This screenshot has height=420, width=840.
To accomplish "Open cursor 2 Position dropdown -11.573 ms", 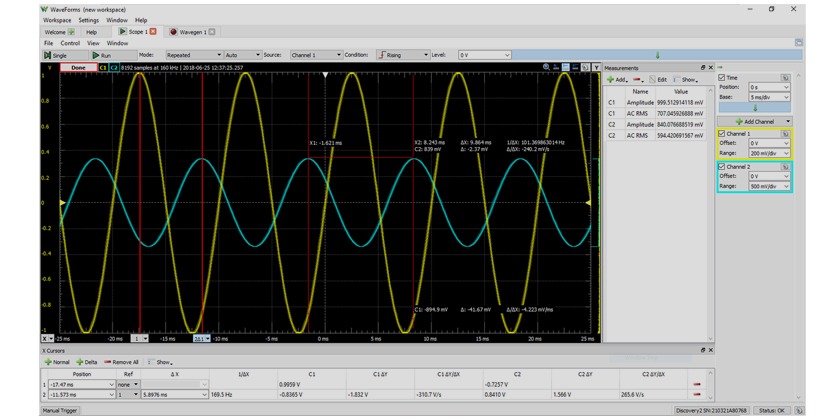I will tap(82, 394).
